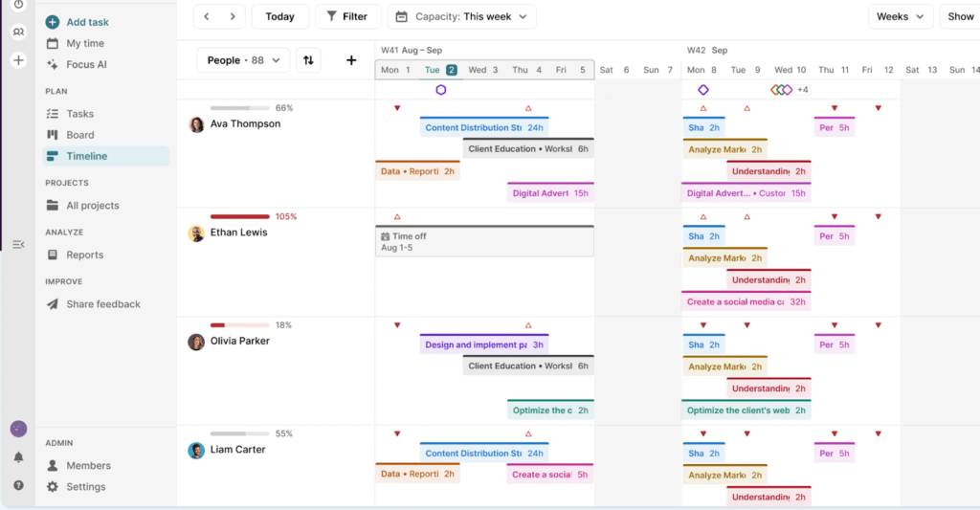Image resolution: width=980 pixels, height=510 pixels.
Task: Click the help question mark icon
Action: pos(18,485)
